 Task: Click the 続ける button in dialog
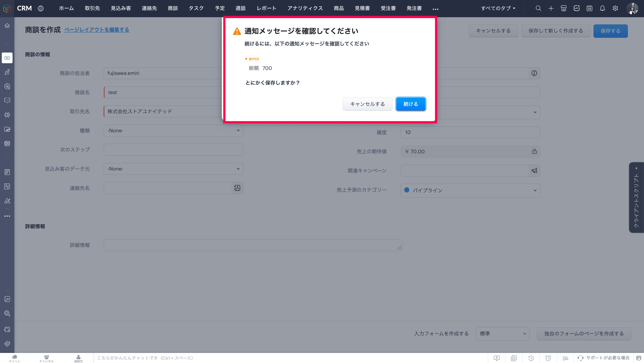[411, 104]
